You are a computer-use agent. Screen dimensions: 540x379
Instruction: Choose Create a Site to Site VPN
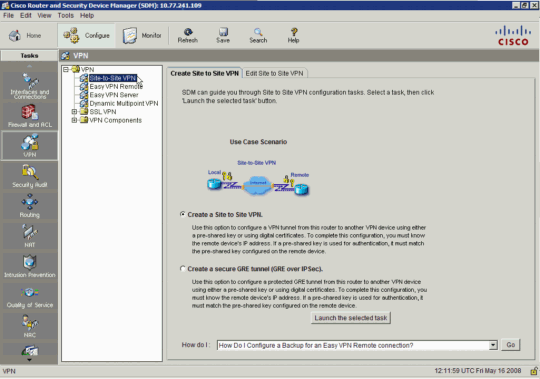click(x=183, y=214)
